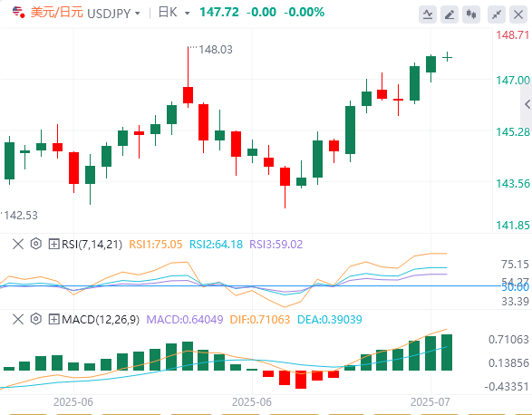Image resolution: width=532 pixels, height=415 pixels.
Task: Remove the MACD indicator panel
Action: [x=18, y=319]
